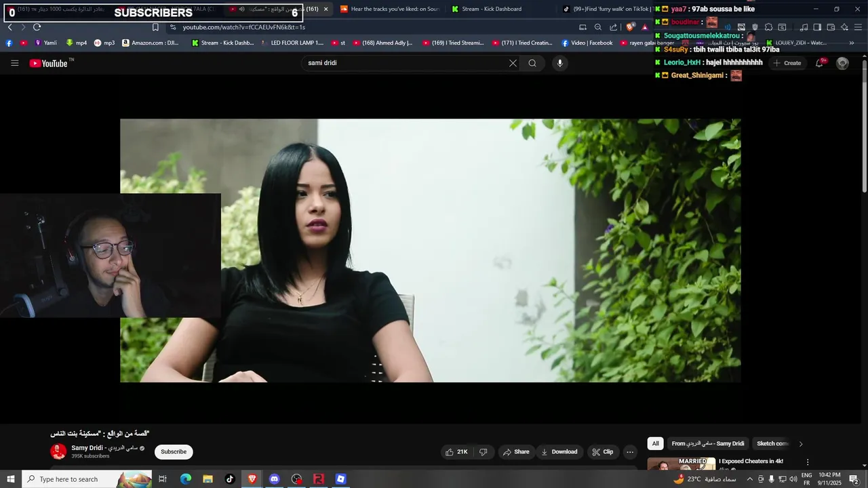
Task: Open Windows Start menu
Action: click(x=11, y=479)
